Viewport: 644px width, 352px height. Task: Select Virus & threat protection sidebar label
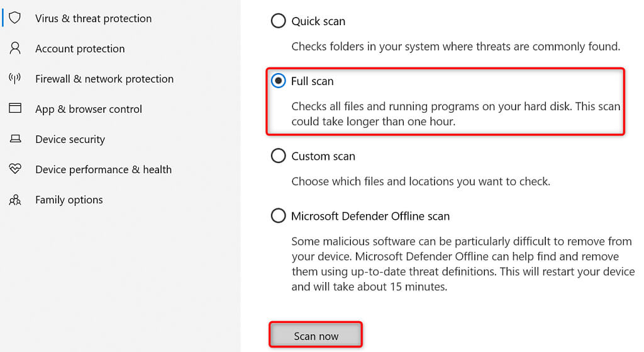click(x=93, y=18)
